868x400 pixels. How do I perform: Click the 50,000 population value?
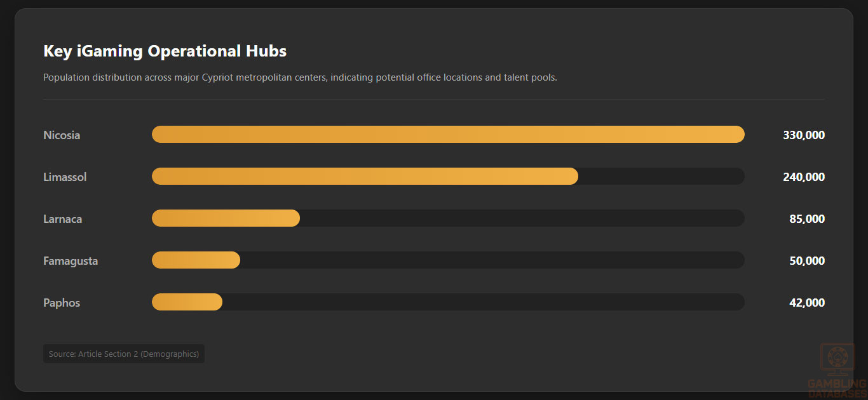(807, 261)
